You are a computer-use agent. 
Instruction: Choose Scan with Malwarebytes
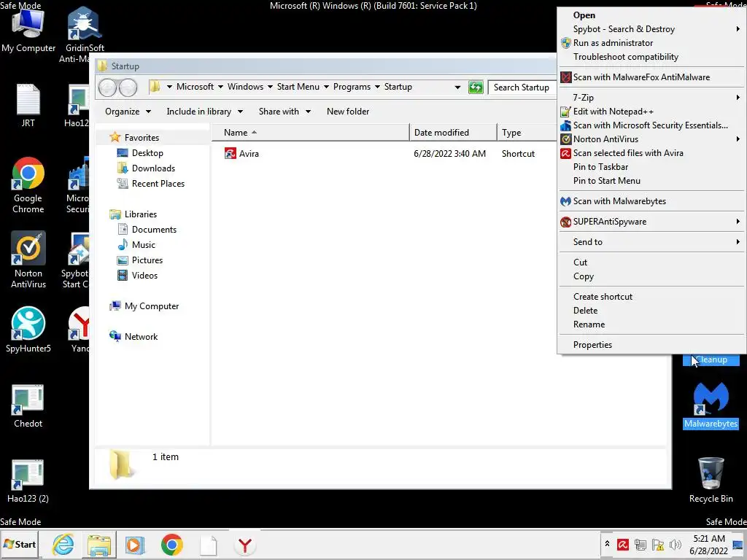[x=651, y=201]
